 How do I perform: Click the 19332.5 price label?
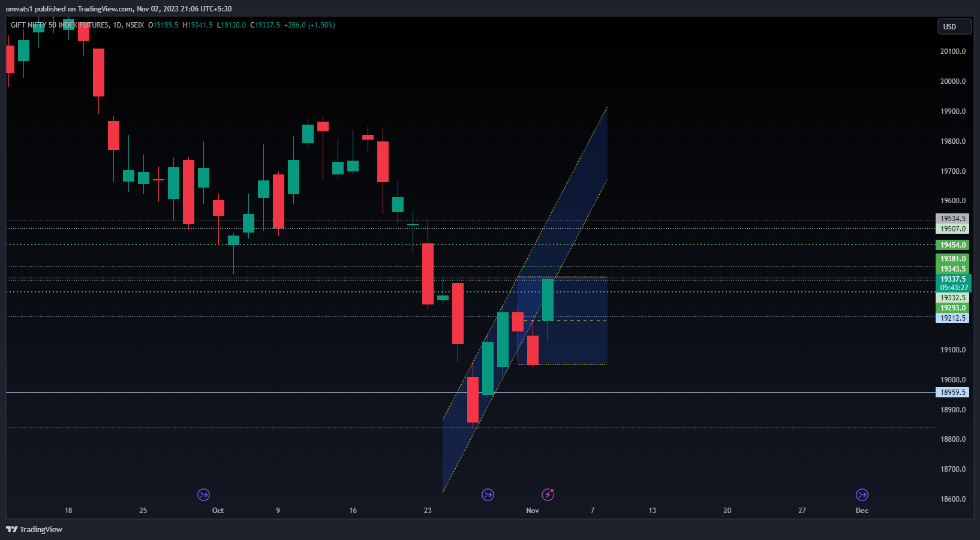coord(952,298)
